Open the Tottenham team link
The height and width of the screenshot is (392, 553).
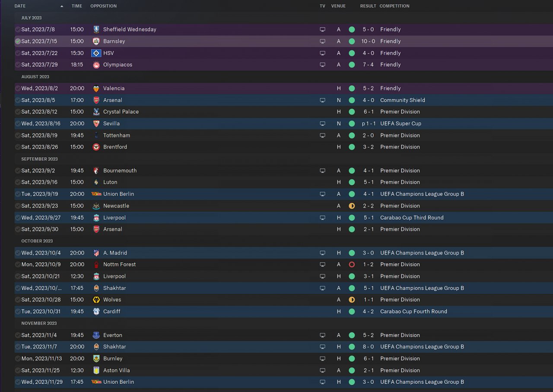tap(117, 135)
